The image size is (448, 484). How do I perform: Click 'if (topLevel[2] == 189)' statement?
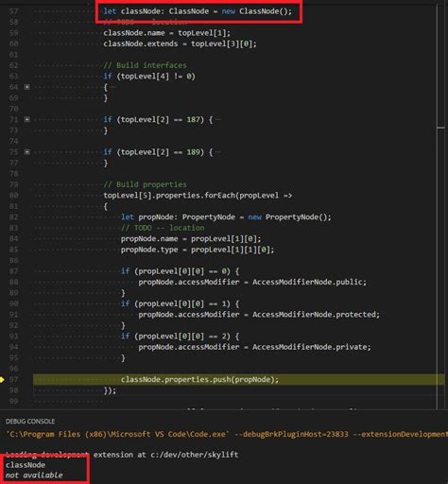pos(158,152)
